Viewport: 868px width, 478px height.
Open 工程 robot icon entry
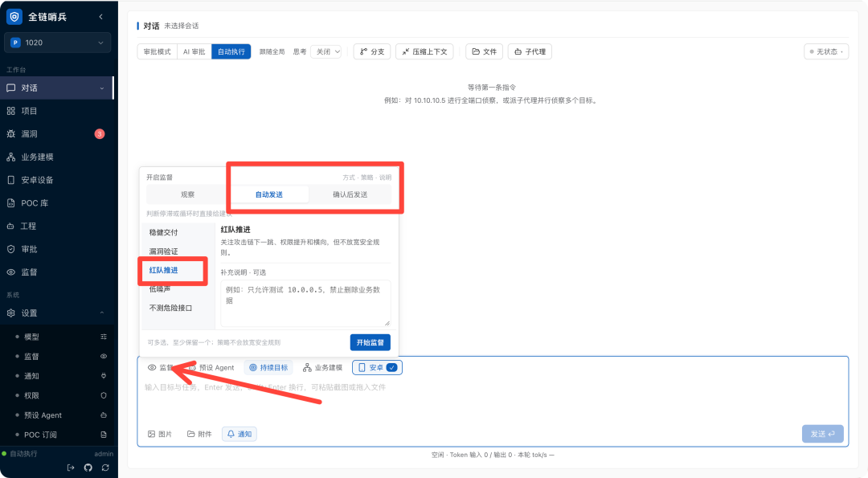[10, 227]
